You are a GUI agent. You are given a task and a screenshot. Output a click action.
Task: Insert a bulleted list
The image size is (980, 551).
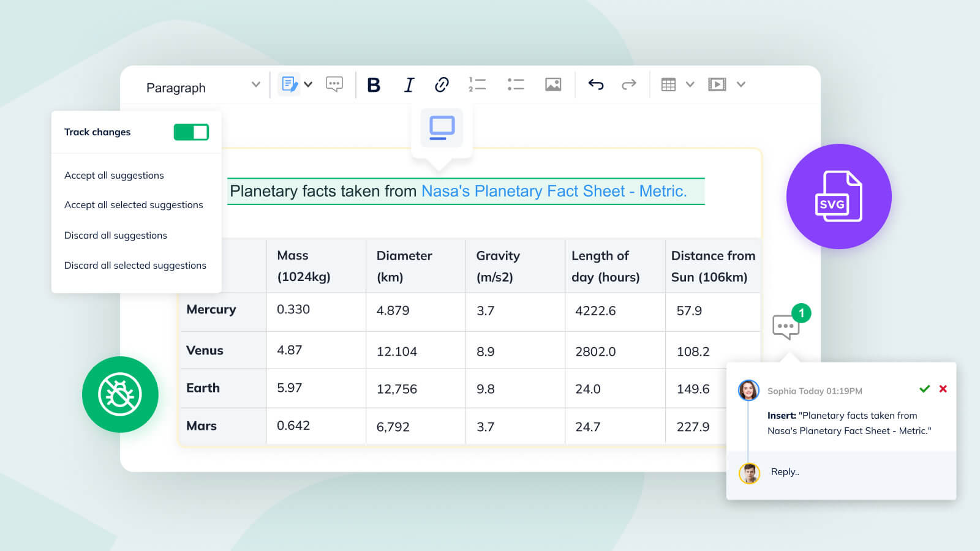pyautogui.click(x=516, y=84)
